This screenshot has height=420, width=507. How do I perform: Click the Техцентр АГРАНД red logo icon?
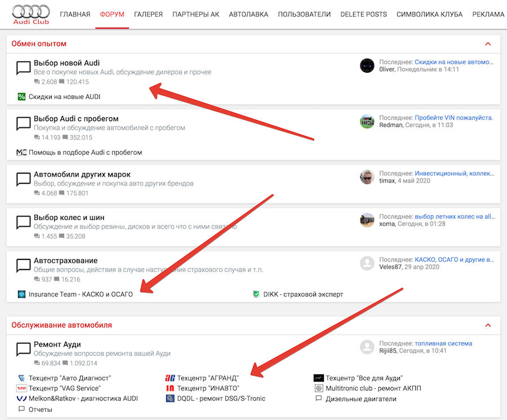pyautogui.click(x=170, y=378)
